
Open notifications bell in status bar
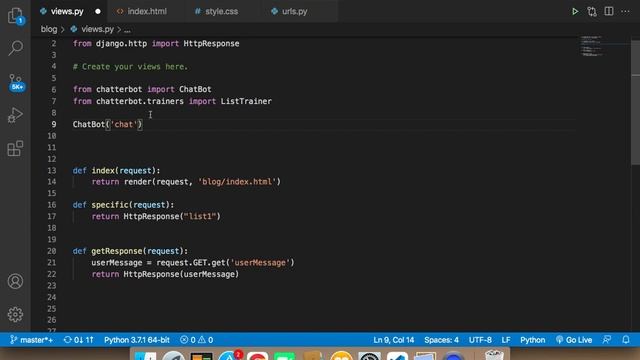coord(626,340)
